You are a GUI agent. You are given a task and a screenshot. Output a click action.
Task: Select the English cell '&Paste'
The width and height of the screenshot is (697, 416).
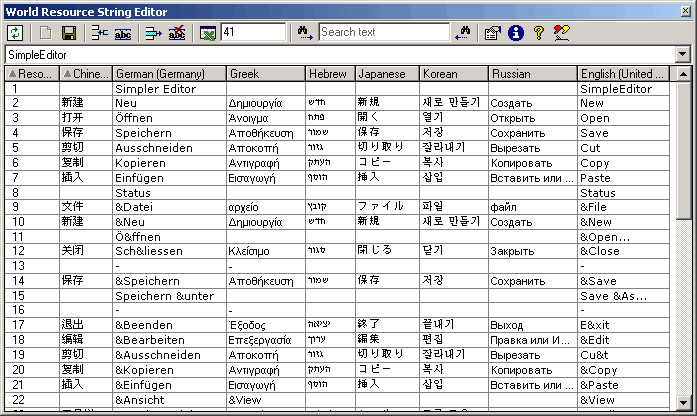click(625, 385)
